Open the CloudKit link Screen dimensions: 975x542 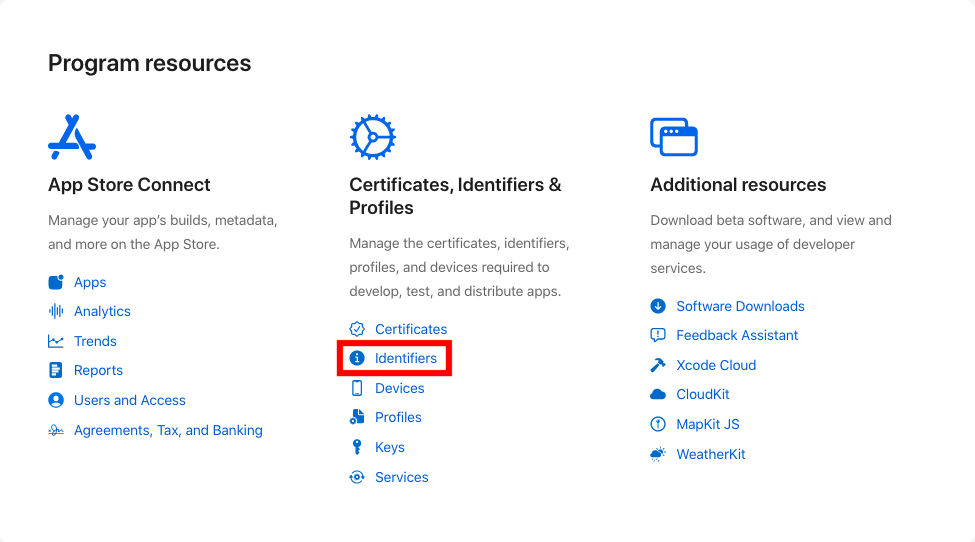coord(703,394)
